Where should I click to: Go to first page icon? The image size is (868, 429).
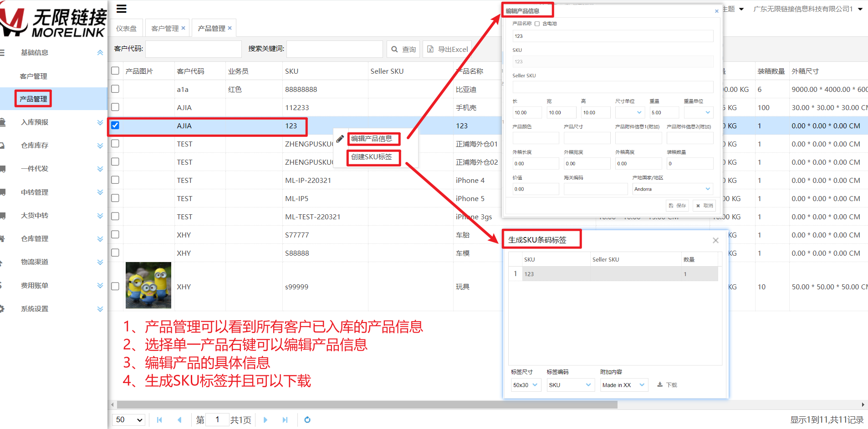(159, 420)
